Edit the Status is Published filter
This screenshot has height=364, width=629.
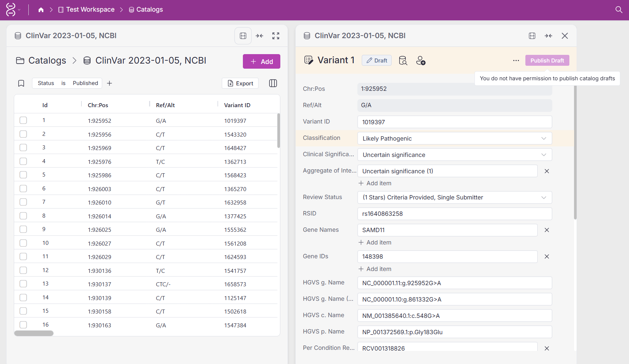[x=68, y=83]
